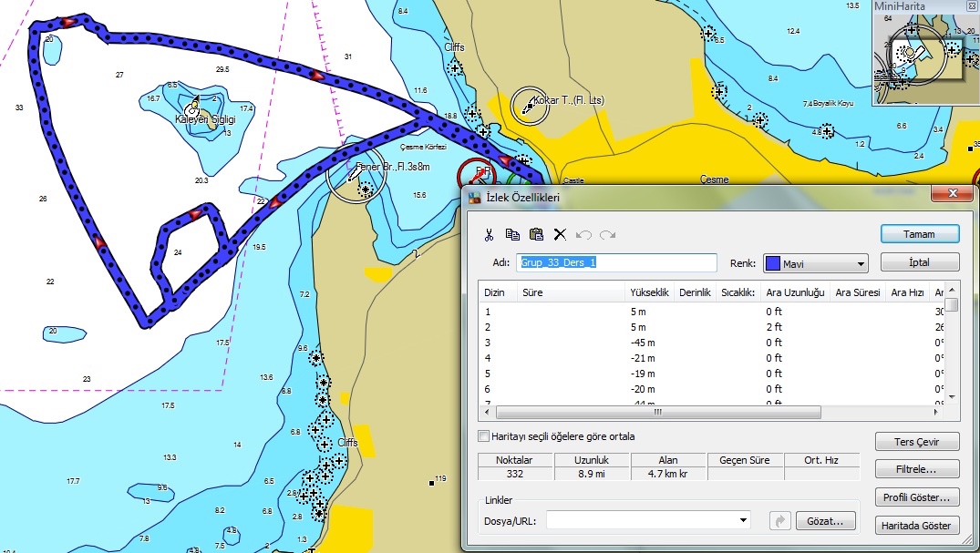Screen dimensions: 980x553
Task: Expand the Dosya/URL dropdown
Action: point(743,520)
